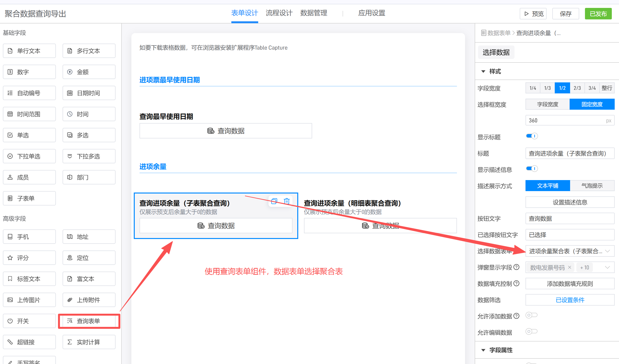Click the multi-line text field icon
The width and height of the screenshot is (619, 364).
(70, 51)
